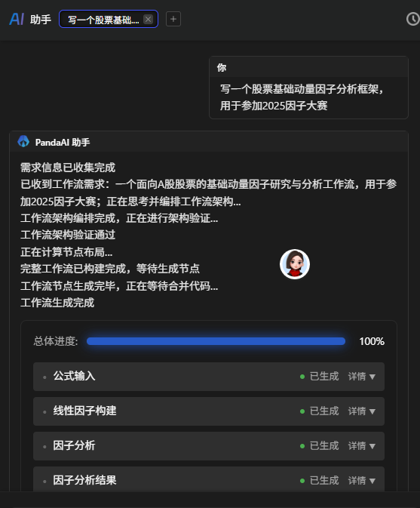Click the user message bubble text

tap(302, 97)
